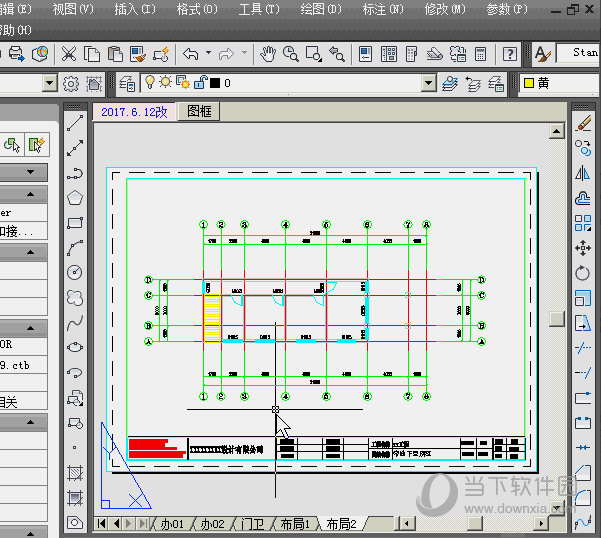Select the Copy objects tool
The height and width of the screenshot is (538, 601).
(583, 148)
